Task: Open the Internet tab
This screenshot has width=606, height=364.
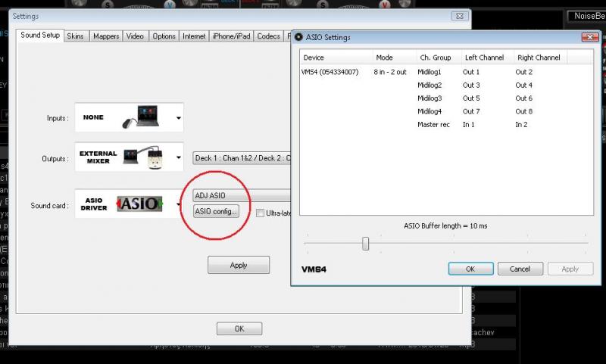Action: point(194,36)
